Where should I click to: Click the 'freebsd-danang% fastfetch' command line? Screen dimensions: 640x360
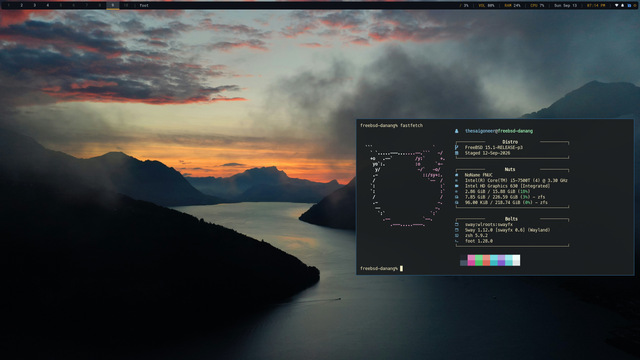[x=391, y=125]
